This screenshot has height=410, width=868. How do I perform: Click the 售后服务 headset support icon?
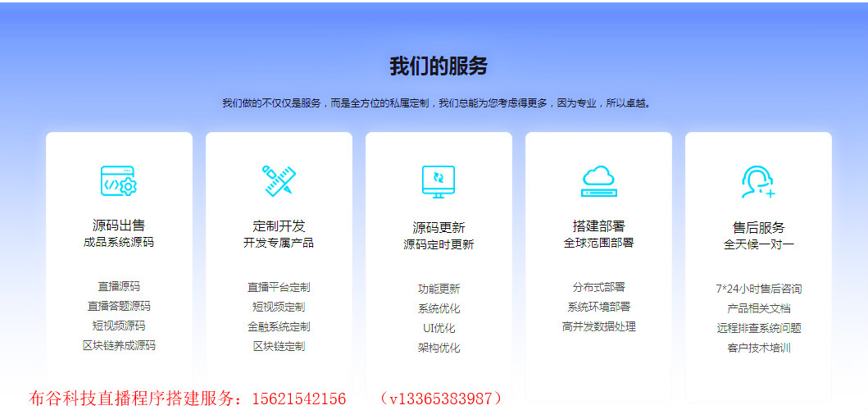click(758, 181)
